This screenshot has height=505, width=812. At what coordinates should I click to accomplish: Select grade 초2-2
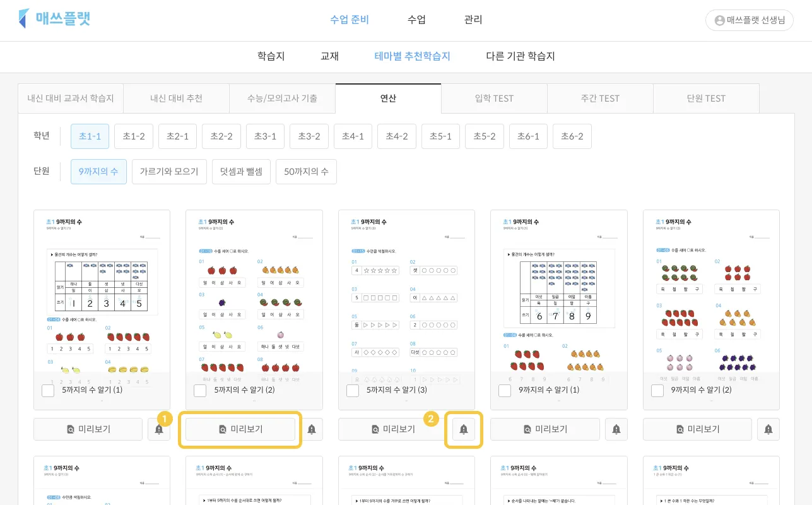[221, 136]
